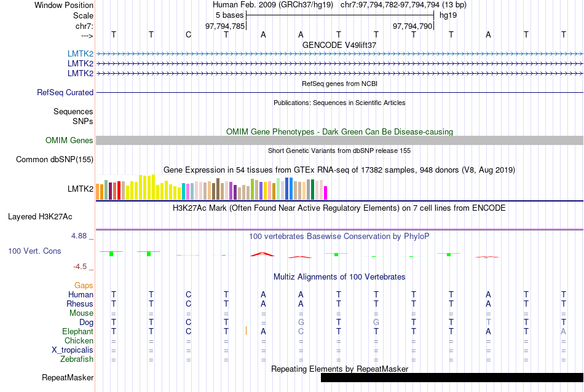Click the '5 bases' scale label
Viewport: 584px width, 392px height.
pos(229,15)
